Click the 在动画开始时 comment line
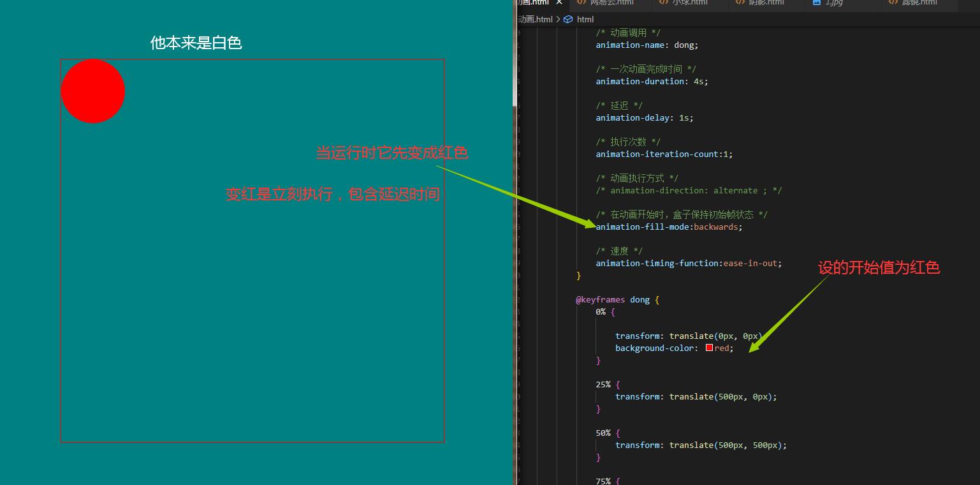This screenshot has height=485, width=980. click(x=682, y=214)
